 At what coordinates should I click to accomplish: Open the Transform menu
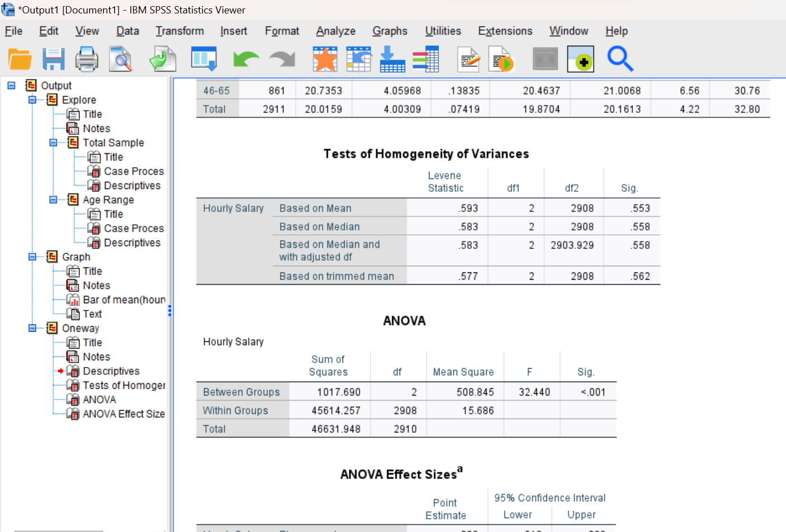(180, 31)
